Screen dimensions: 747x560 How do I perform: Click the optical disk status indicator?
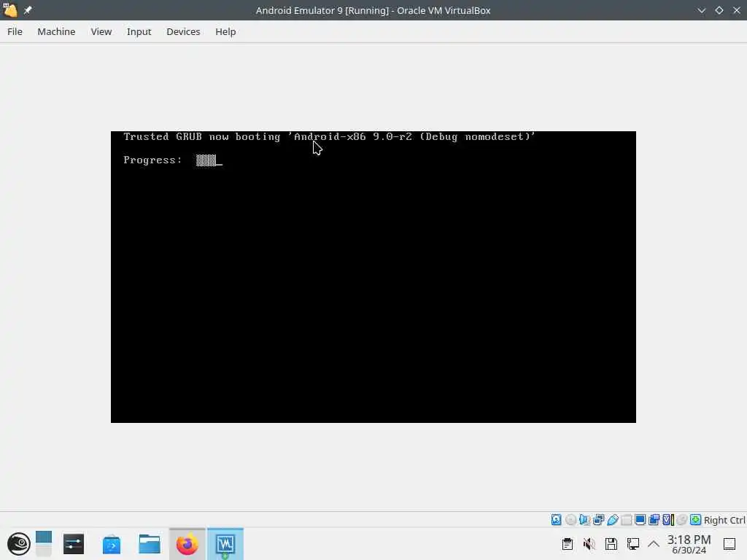pyautogui.click(x=570, y=519)
